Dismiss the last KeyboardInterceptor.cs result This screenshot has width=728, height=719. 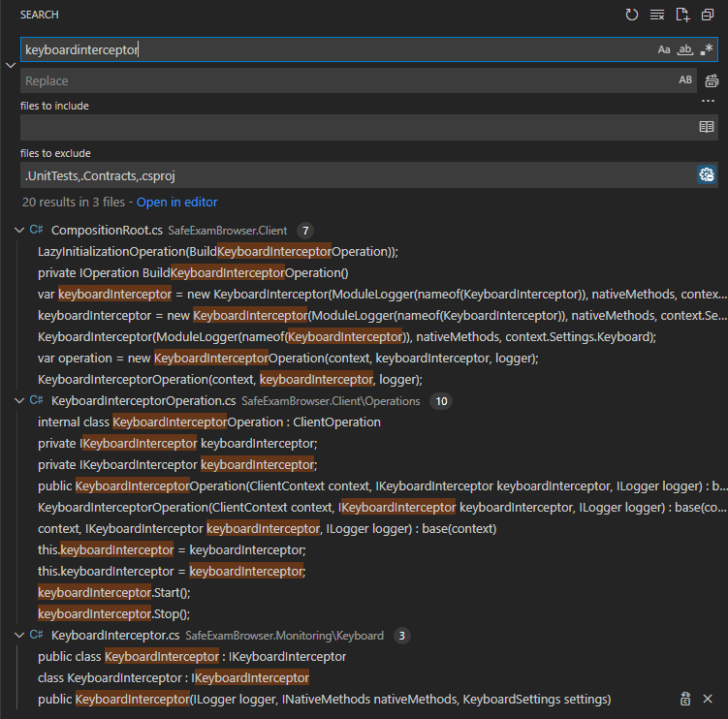[x=708, y=699]
